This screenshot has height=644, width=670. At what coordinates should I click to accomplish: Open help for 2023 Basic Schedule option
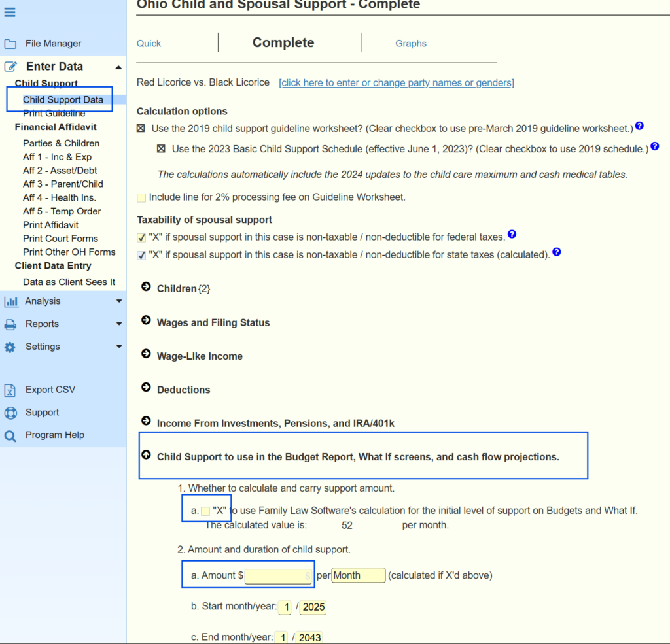click(x=654, y=146)
